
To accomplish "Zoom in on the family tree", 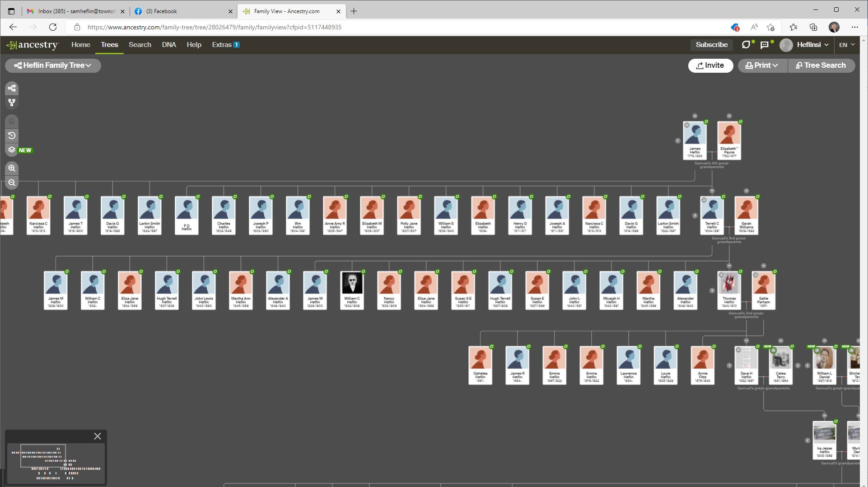I will coord(12,168).
